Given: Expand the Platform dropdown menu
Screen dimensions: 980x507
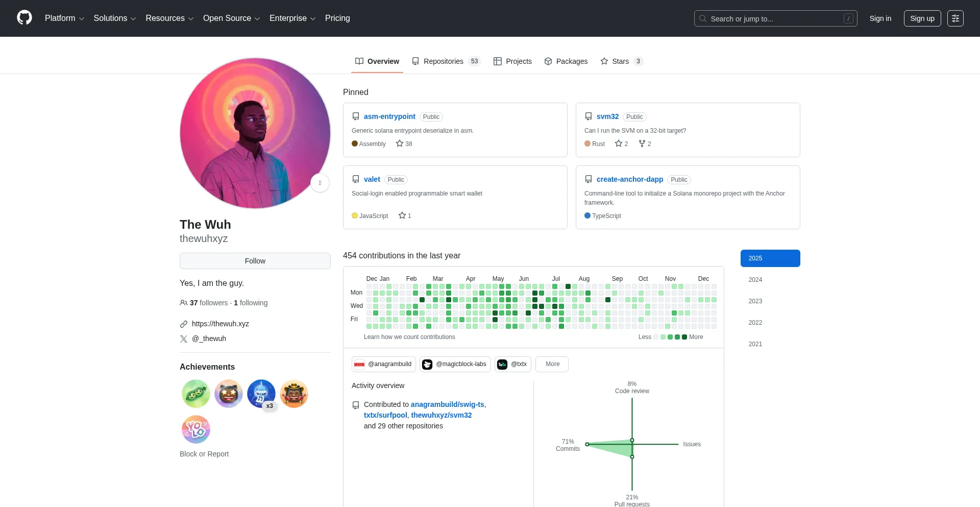Looking at the screenshot, I should click(64, 18).
